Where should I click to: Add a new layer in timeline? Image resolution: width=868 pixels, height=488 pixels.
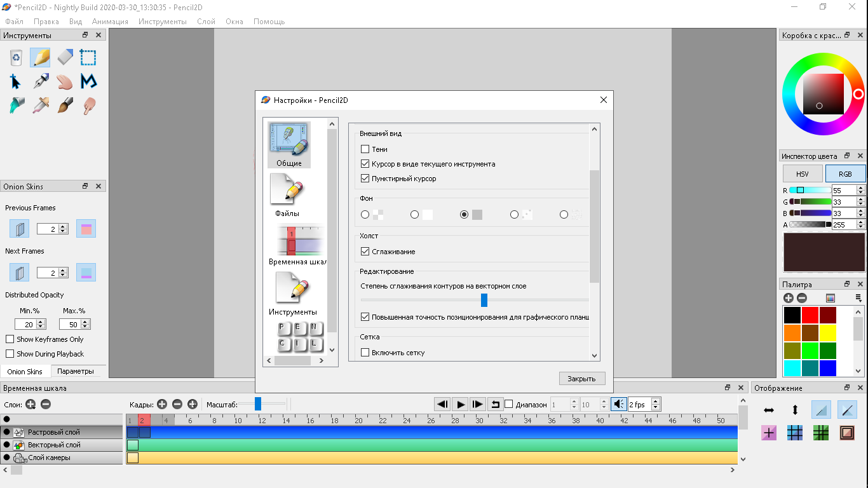[x=31, y=404]
